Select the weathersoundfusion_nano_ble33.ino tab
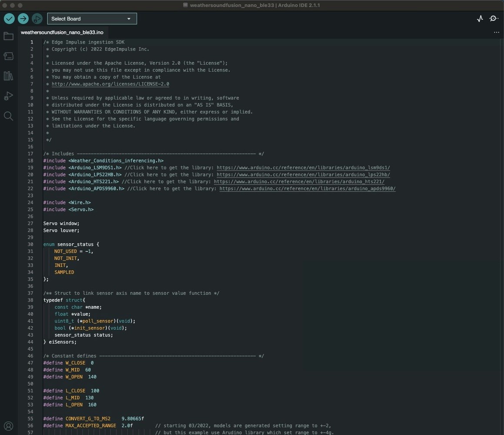 [x=62, y=33]
